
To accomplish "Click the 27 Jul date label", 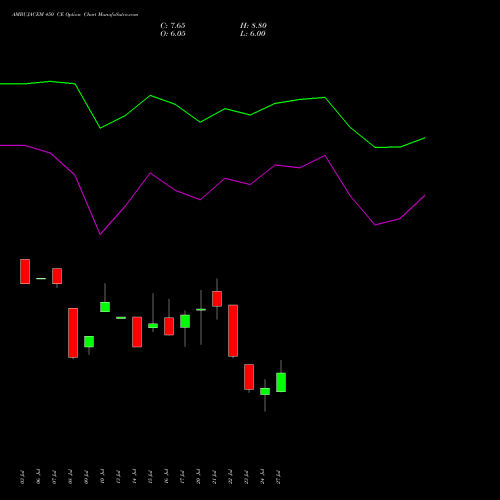I will pos(278,477).
